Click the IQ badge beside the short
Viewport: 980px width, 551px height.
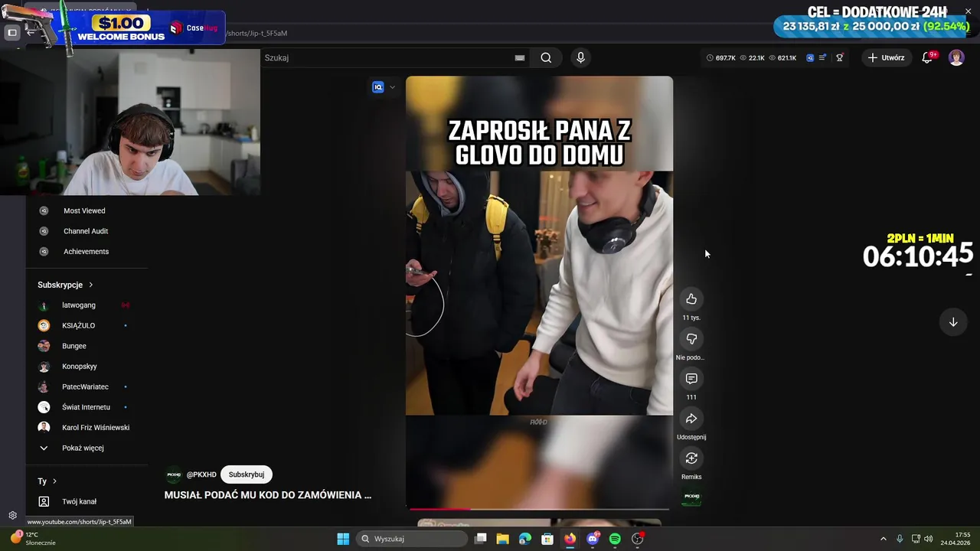point(377,87)
